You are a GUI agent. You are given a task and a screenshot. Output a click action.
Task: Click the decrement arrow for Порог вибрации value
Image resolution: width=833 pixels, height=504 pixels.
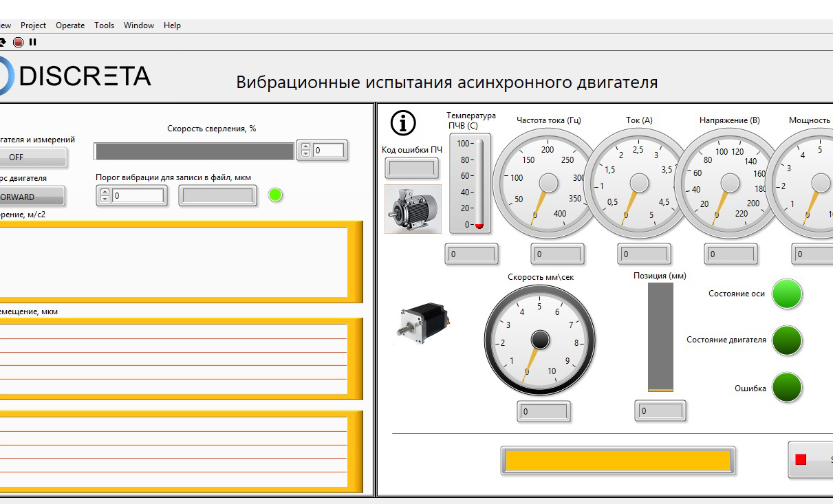tap(105, 199)
